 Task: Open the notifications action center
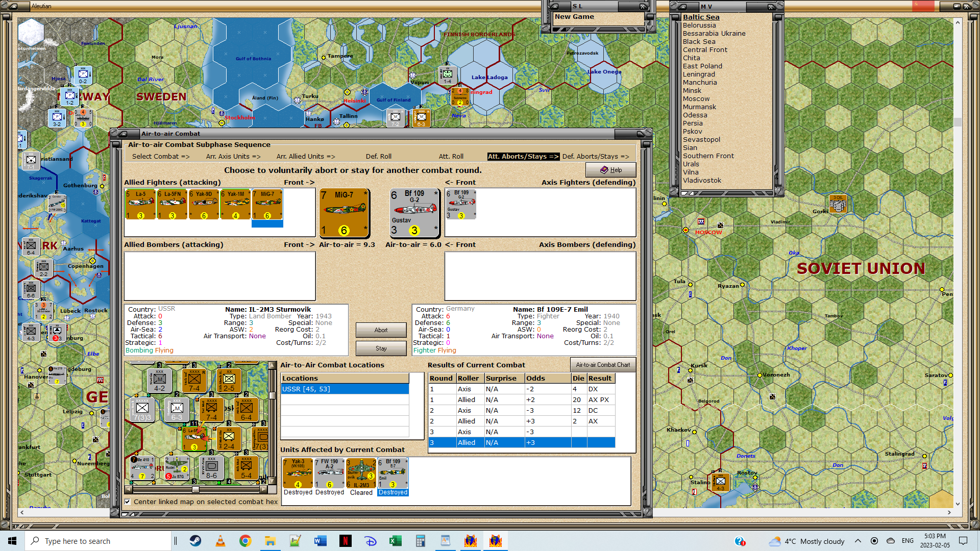point(963,541)
